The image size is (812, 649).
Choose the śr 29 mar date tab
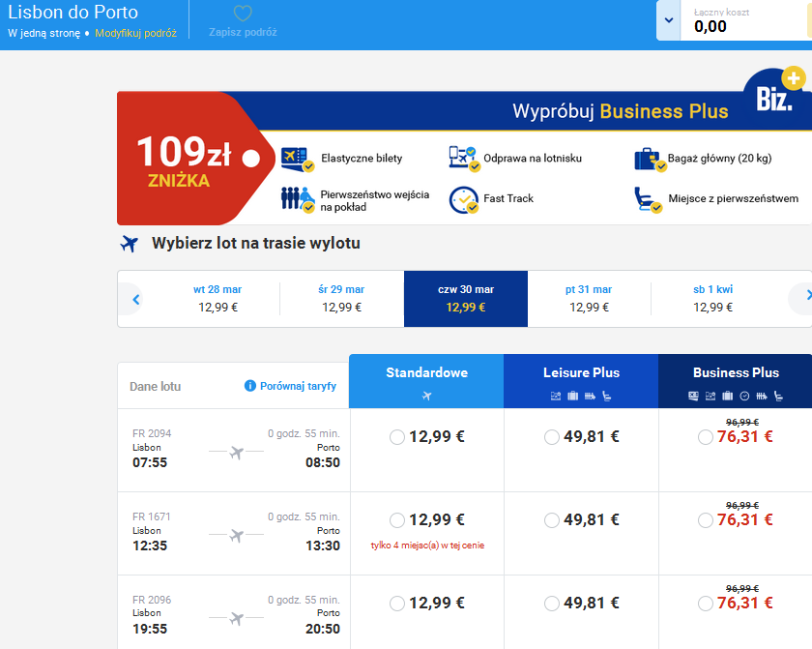tap(342, 298)
